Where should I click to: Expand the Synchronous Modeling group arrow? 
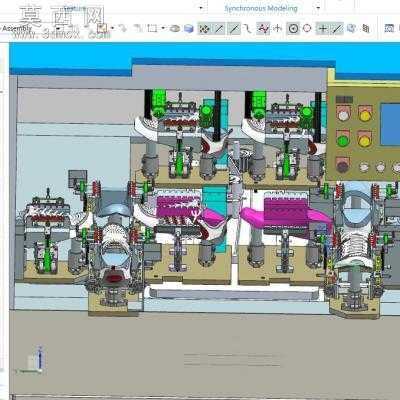pos(318,8)
